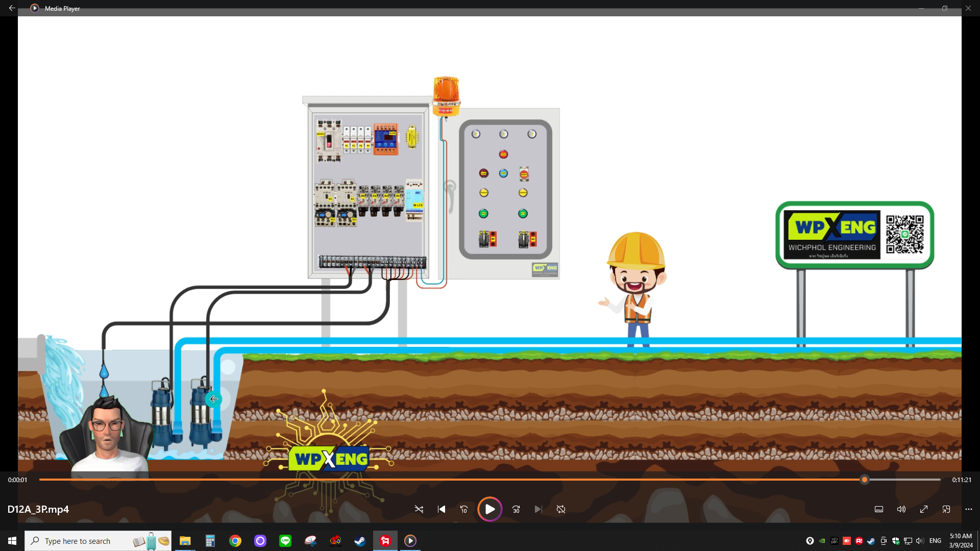980x551 pixels.
Task: Open the volume control flyout
Action: (901, 509)
